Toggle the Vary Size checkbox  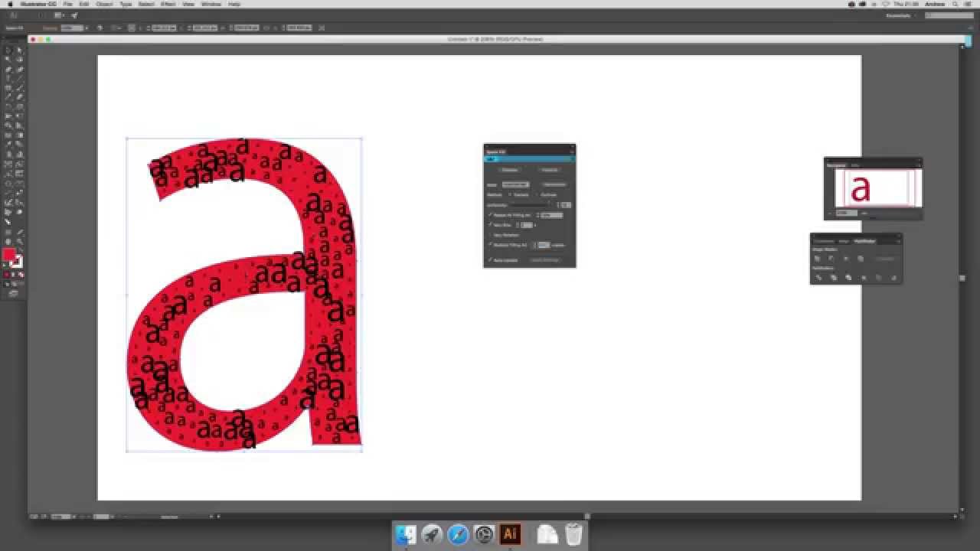490,225
